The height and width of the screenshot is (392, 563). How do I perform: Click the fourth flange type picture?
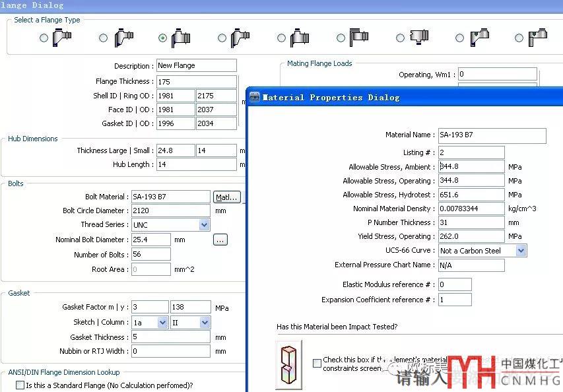pos(240,38)
